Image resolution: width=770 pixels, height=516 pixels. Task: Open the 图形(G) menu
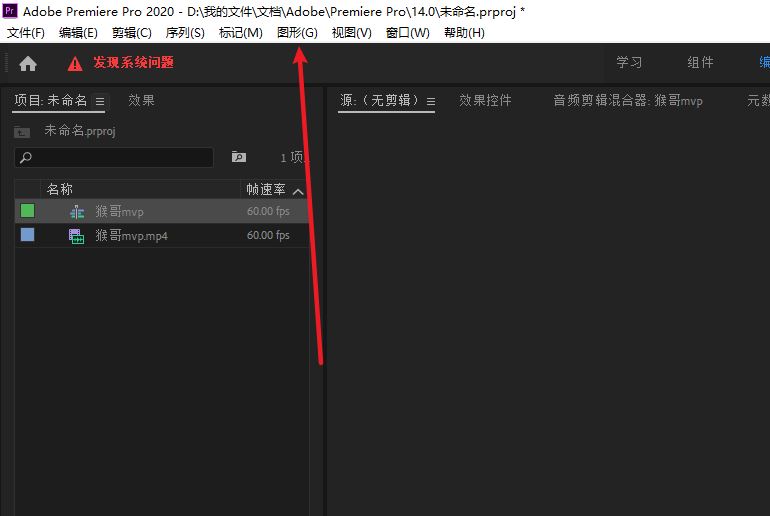(297, 33)
